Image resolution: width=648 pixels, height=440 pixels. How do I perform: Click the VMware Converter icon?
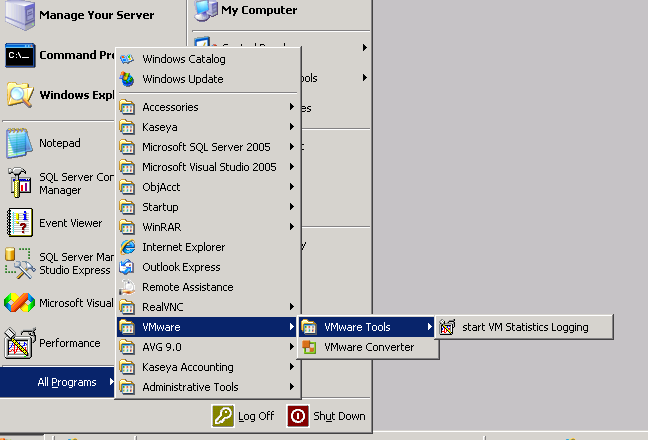pyautogui.click(x=309, y=347)
